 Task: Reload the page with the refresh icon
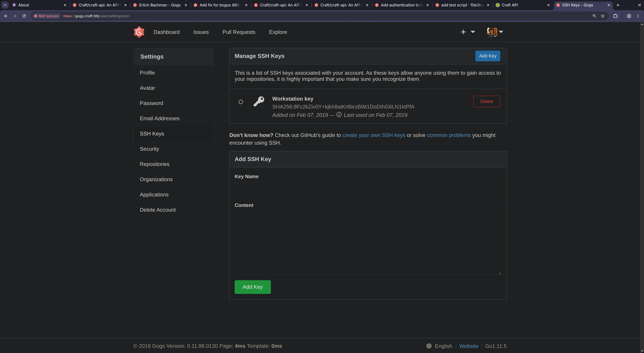(x=24, y=16)
